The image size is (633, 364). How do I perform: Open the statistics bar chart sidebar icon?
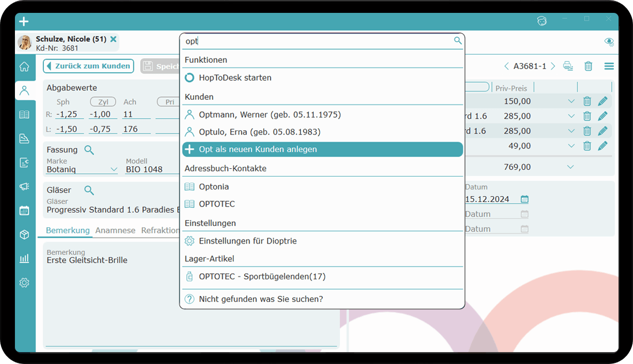pos(24,258)
